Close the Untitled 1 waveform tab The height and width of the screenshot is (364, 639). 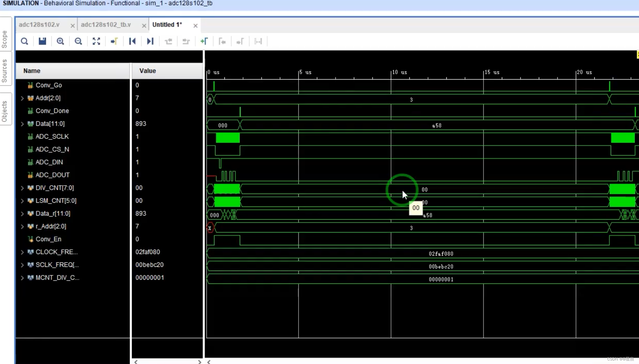(195, 26)
